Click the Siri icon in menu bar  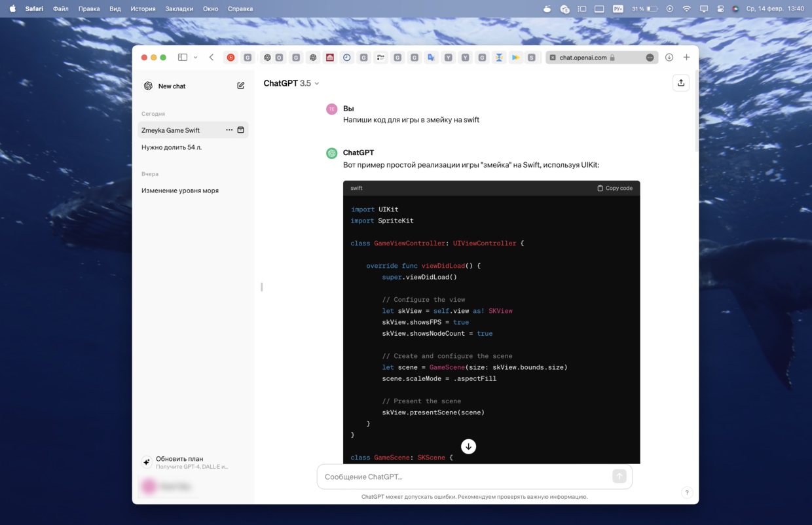735,9
